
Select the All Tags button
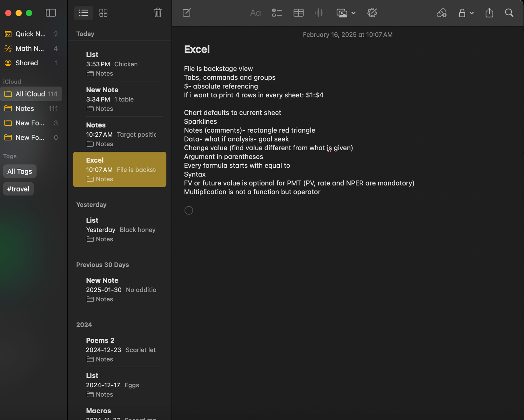[x=20, y=171]
